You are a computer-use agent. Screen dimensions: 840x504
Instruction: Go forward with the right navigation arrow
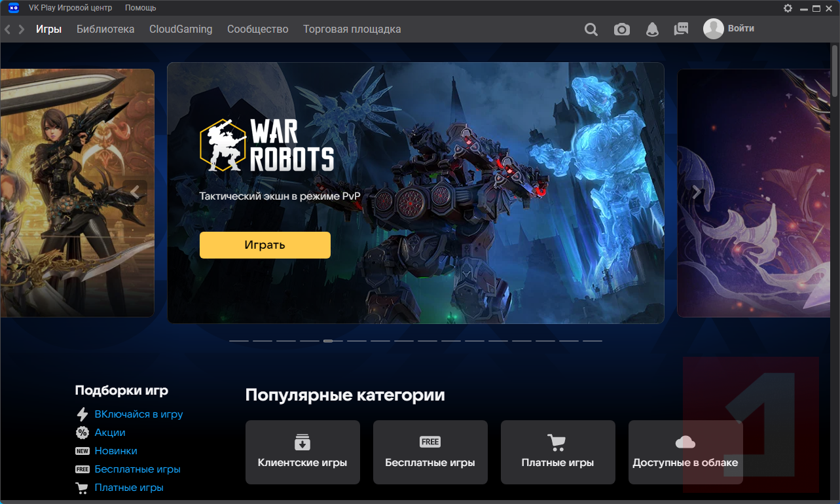22,29
